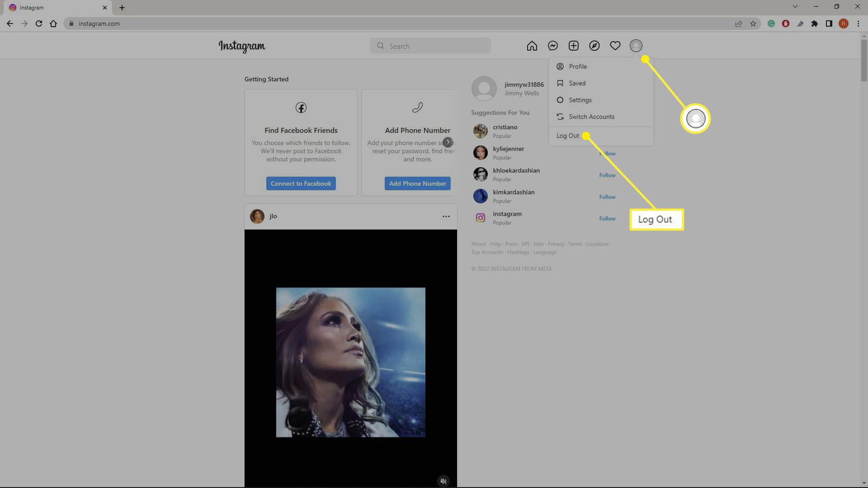The width and height of the screenshot is (868, 488).
Task: Select Log Out from the account menu
Action: tap(567, 135)
